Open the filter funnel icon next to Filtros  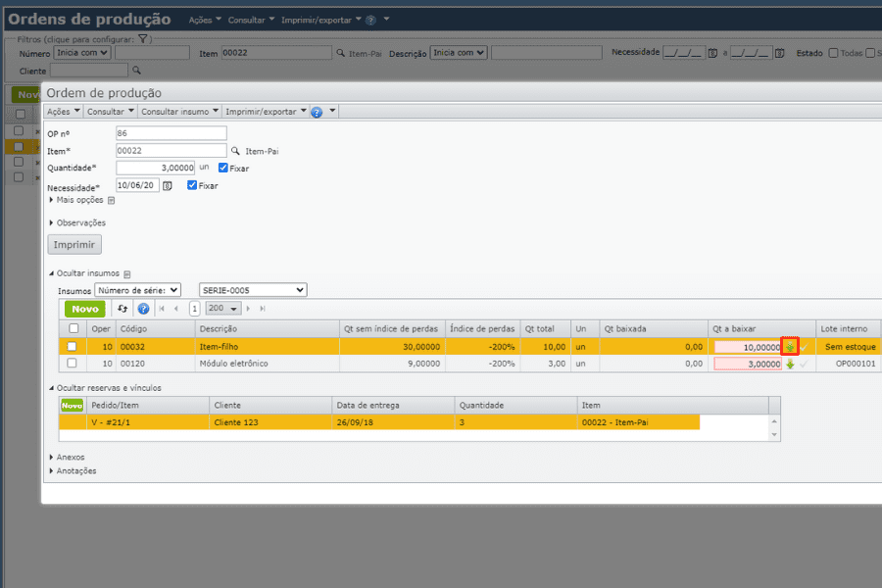pos(145,37)
